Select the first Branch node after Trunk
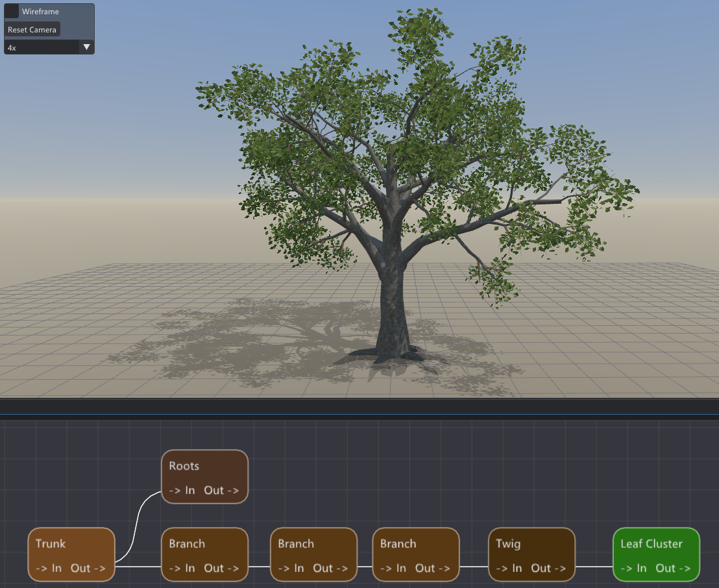Image resolution: width=719 pixels, height=588 pixels. pyautogui.click(x=204, y=554)
